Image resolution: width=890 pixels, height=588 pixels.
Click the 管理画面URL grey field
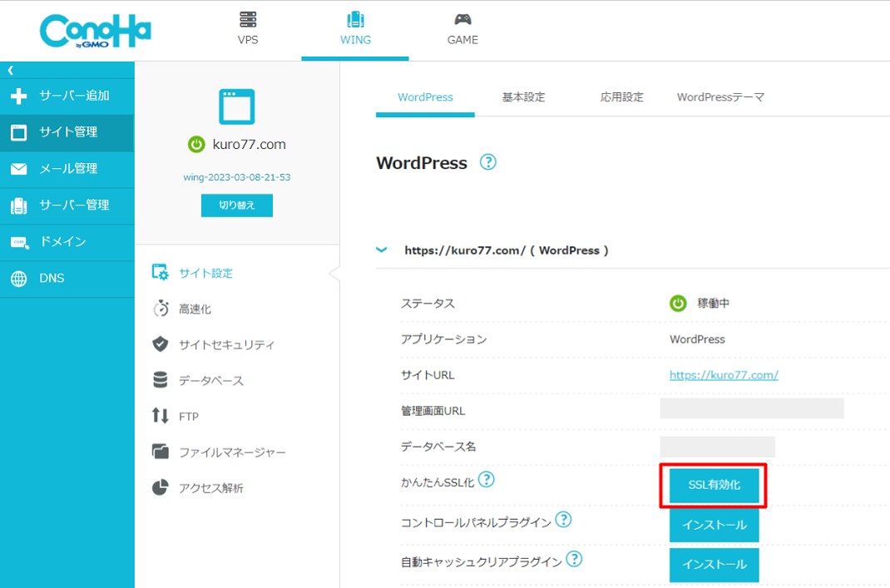[751, 408]
